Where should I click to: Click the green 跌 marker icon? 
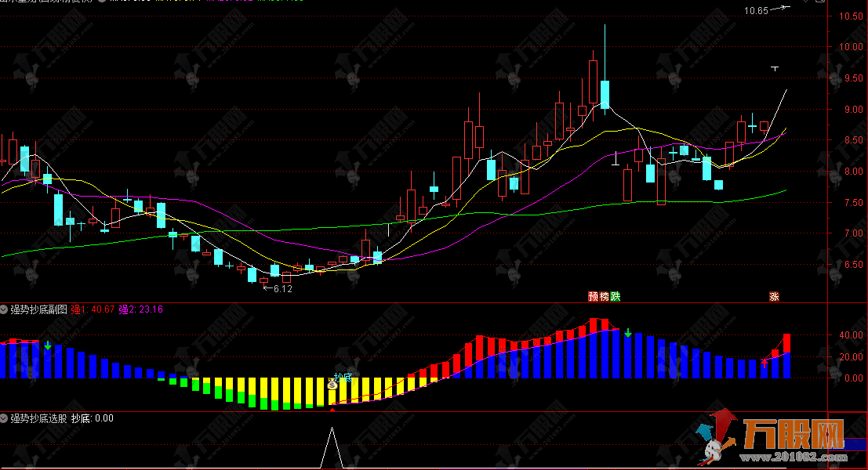(x=615, y=296)
